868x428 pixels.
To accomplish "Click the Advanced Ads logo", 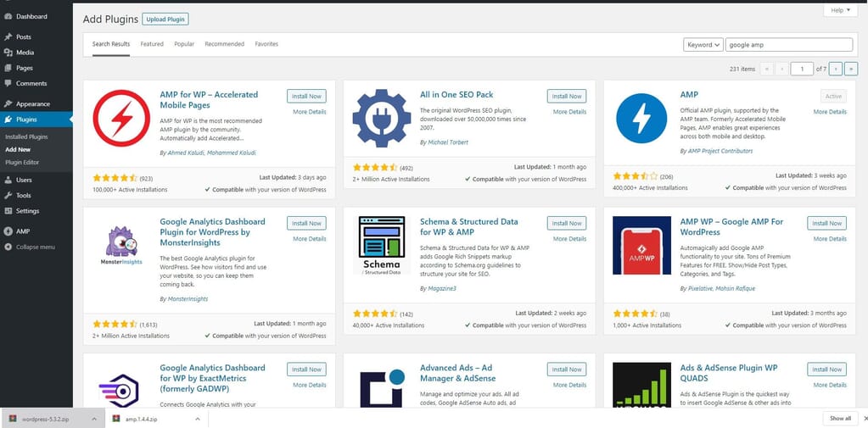I will click(x=382, y=388).
